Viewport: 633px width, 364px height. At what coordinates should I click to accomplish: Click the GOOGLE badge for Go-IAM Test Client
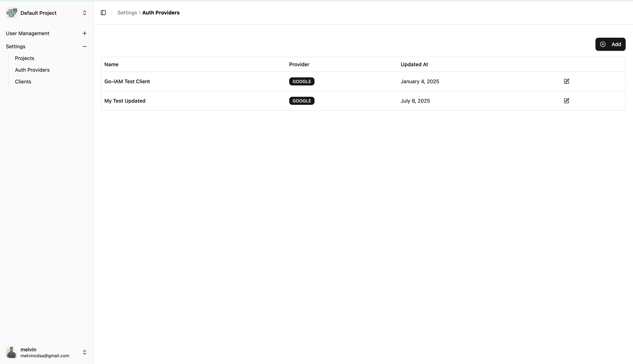(x=301, y=81)
